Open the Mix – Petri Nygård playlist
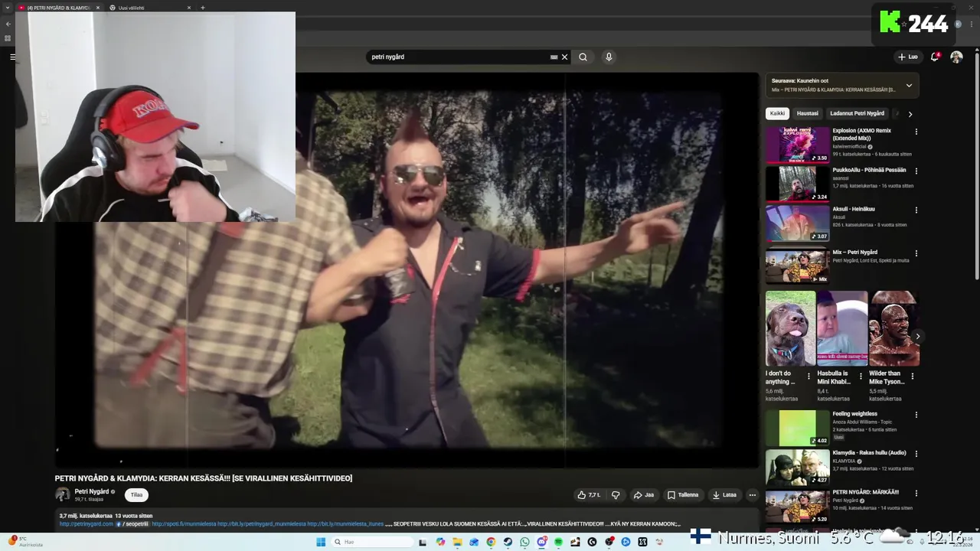Screen dimensions: 980x551 [798, 266]
